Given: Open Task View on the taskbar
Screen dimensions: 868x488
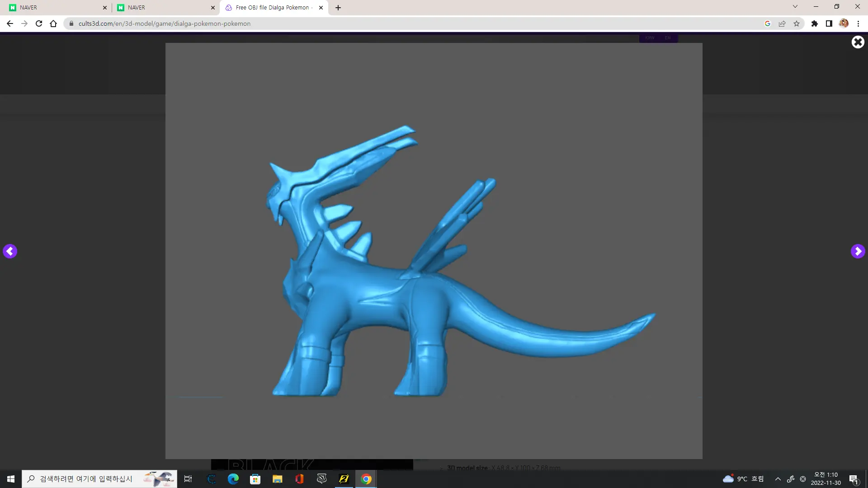Looking at the screenshot, I should [188, 479].
